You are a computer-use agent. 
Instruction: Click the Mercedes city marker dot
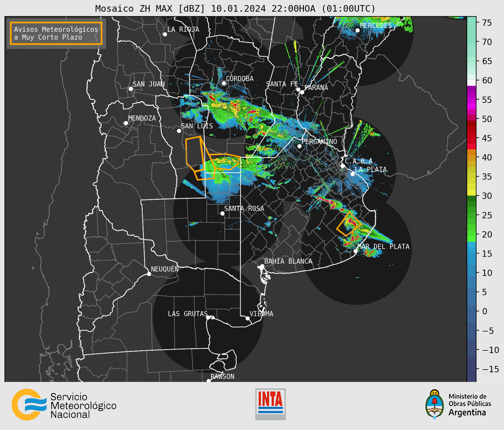click(x=358, y=31)
